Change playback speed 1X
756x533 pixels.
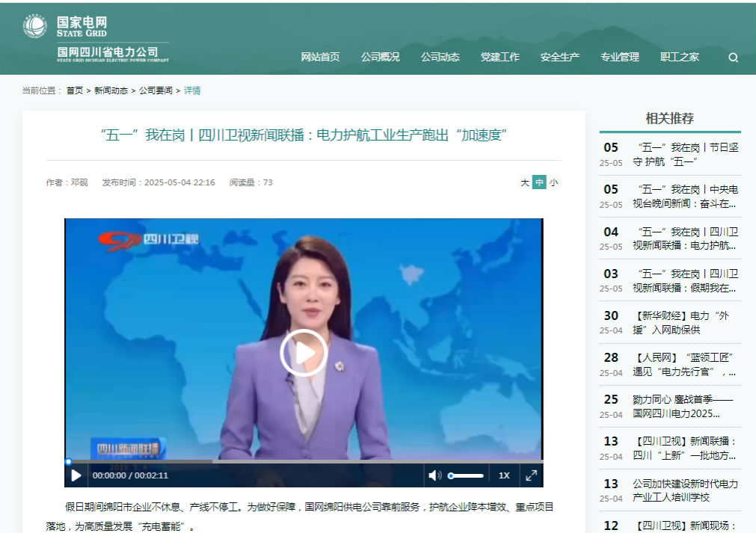pos(504,475)
